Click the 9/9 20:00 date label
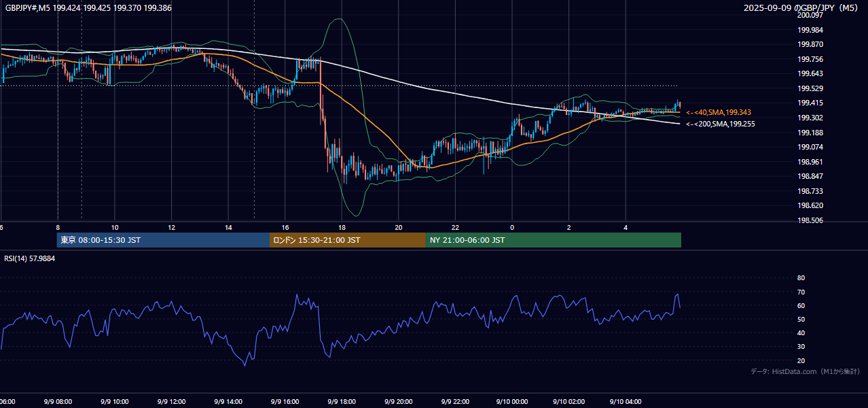 399,402
